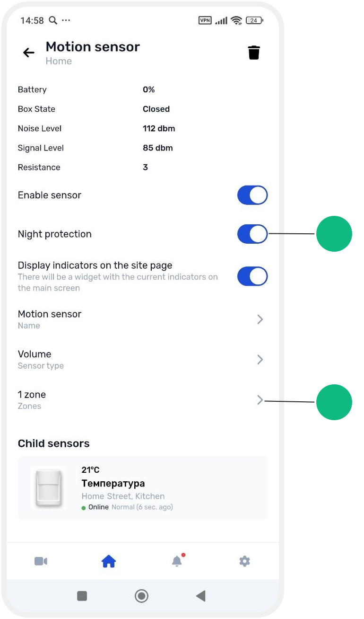Image resolution: width=364 pixels, height=619 pixels.
Task: Click the child sensor device thumbnail
Action: [48, 488]
